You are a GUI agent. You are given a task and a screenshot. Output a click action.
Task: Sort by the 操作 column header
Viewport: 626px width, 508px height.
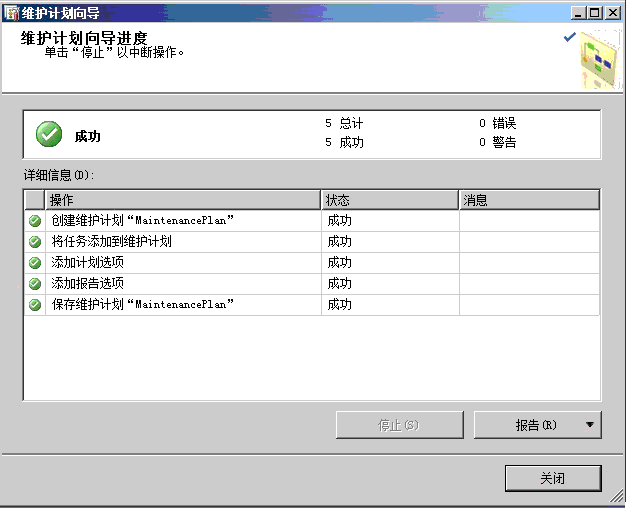pos(182,200)
